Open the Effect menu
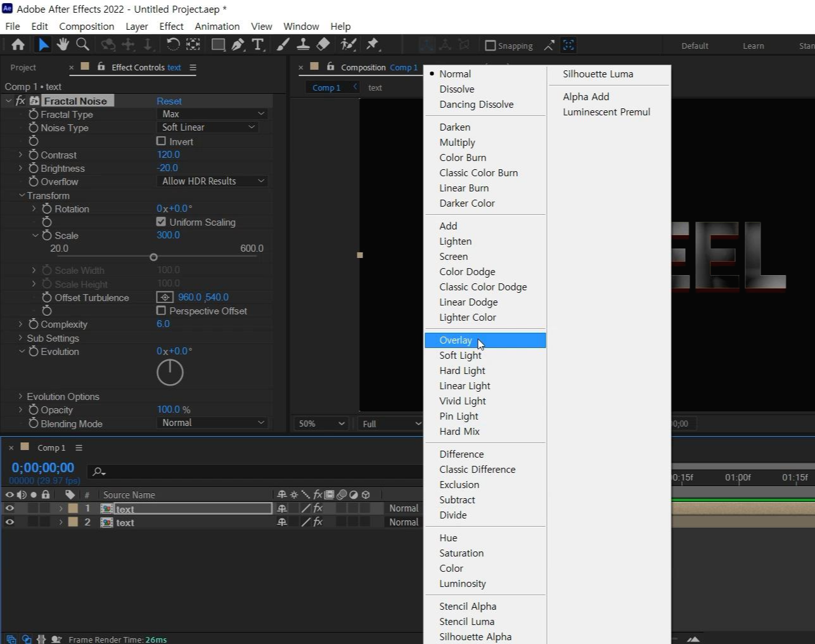 (171, 26)
